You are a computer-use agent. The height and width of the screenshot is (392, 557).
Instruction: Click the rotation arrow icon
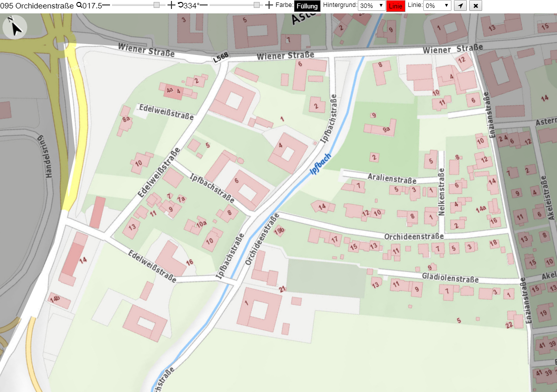tap(180, 5)
